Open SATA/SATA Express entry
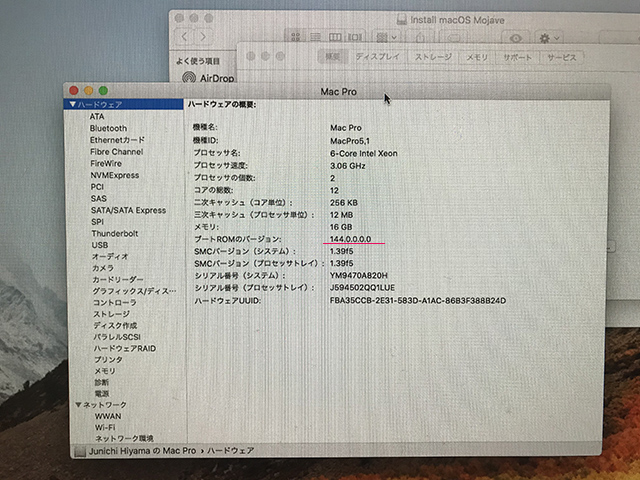The width and height of the screenshot is (640, 480). coord(129,210)
